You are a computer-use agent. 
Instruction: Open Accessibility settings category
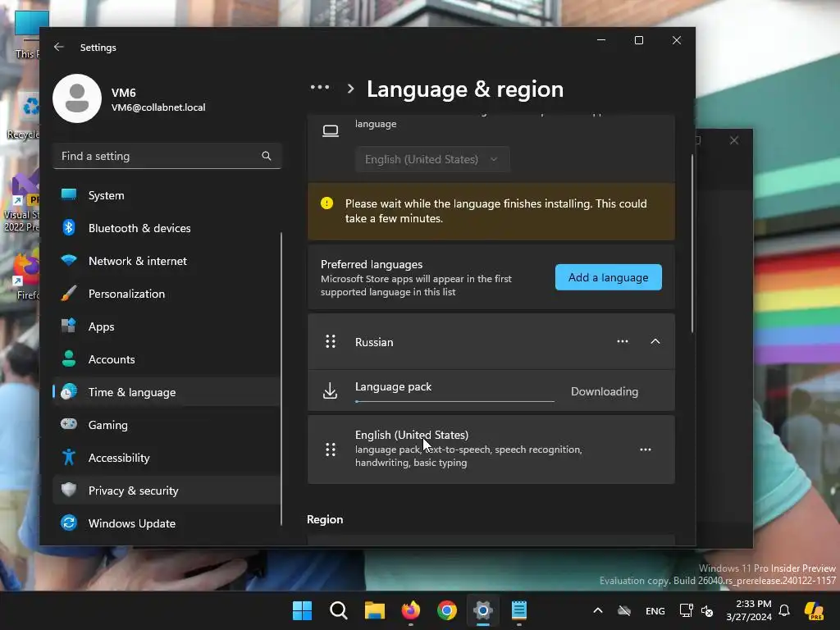pos(167,458)
